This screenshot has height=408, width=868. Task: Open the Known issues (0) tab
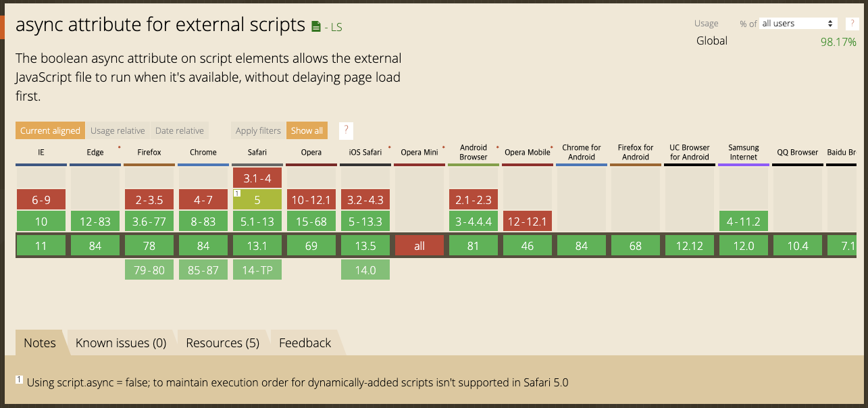click(x=121, y=342)
